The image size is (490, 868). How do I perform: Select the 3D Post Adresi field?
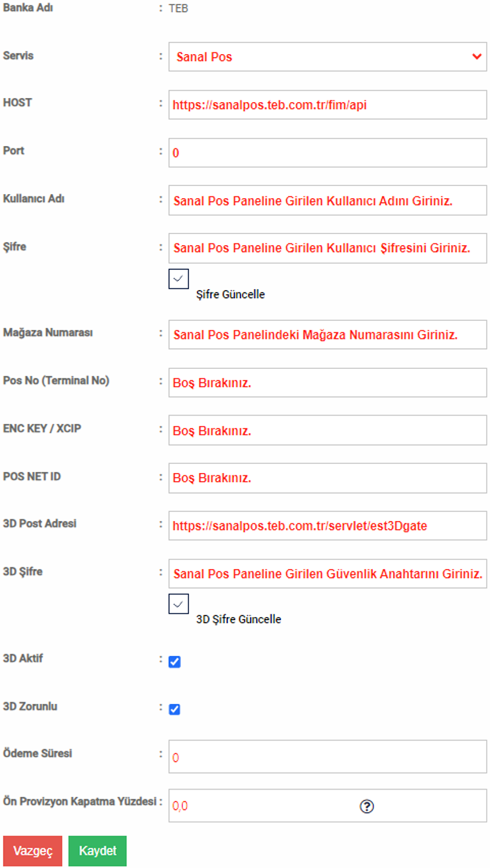(x=327, y=525)
